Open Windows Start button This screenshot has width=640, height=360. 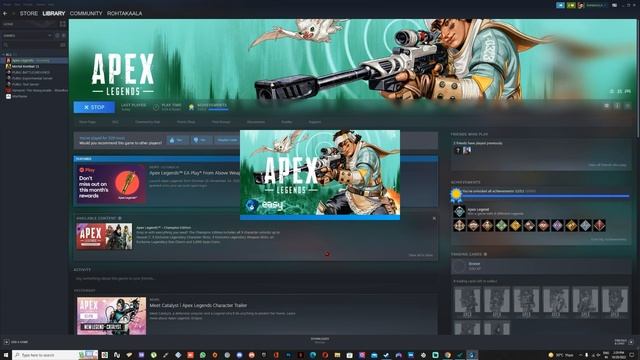pos(6,355)
